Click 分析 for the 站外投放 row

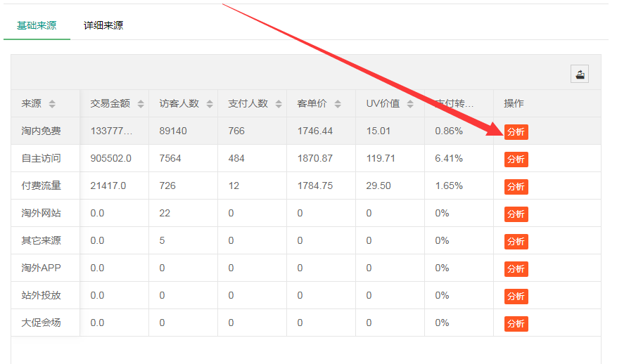pos(516,297)
